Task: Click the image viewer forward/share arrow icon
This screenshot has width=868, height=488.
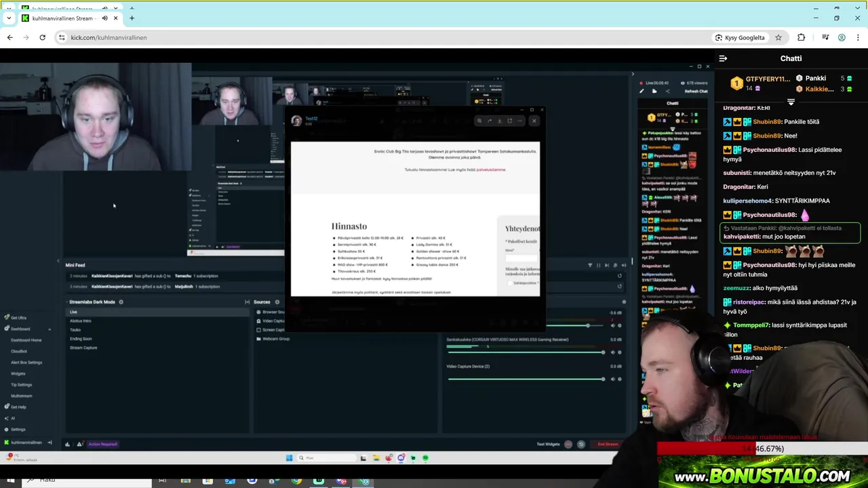Action: click(490, 121)
